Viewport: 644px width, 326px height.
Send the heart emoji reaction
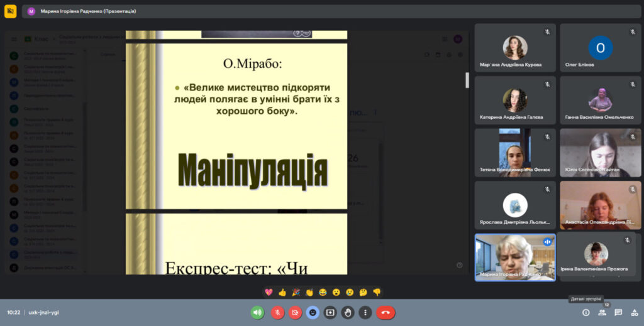[x=269, y=292]
